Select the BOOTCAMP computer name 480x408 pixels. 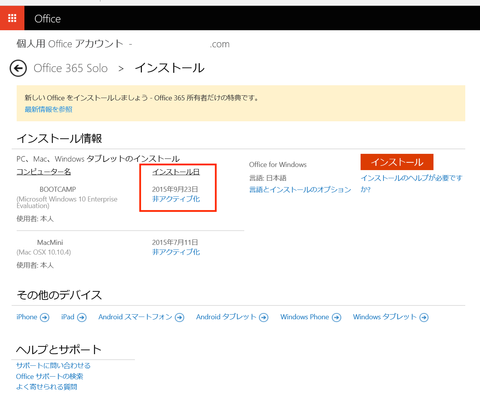pos(58,189)
